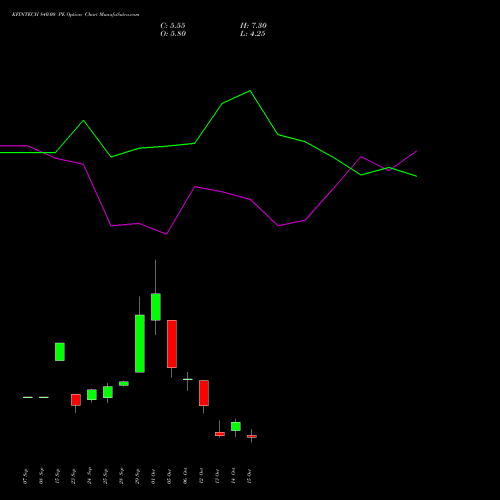Image resolution: width=500 pixels, height=500 pixels.
Task: Click the white doji candle for 06 Oct
Action: pos(188,379)
